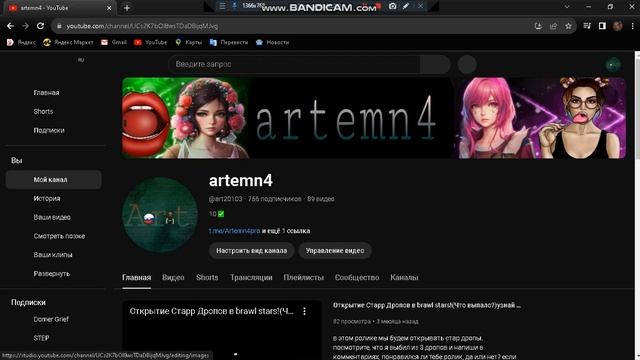Open Смотреть позже in sidebar

[59, 236]
